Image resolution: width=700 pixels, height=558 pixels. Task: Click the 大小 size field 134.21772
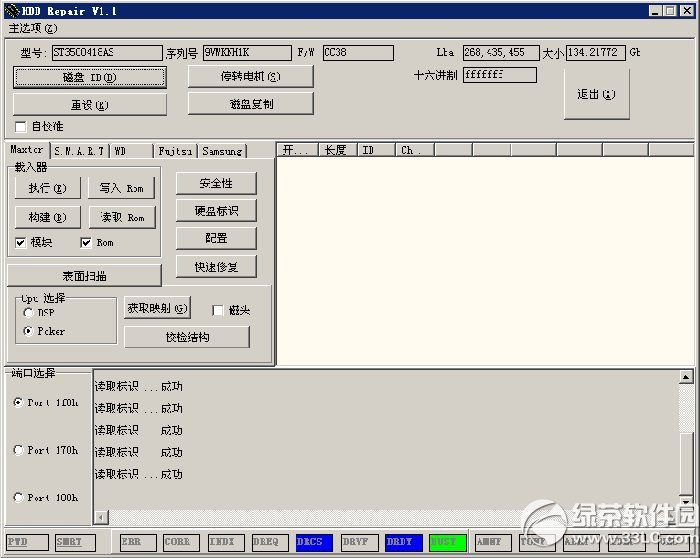(x=596, y=53)
